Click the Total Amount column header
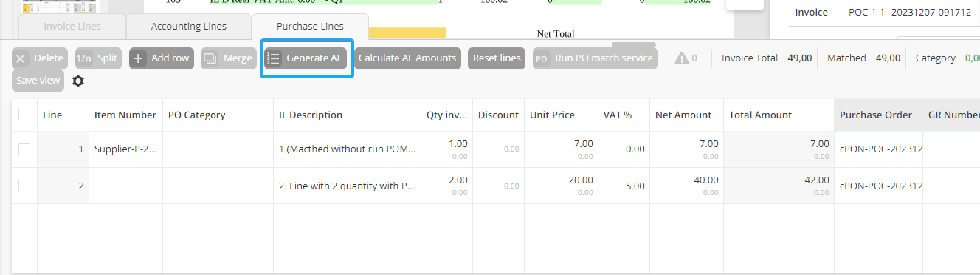 [x=779, y=115]
